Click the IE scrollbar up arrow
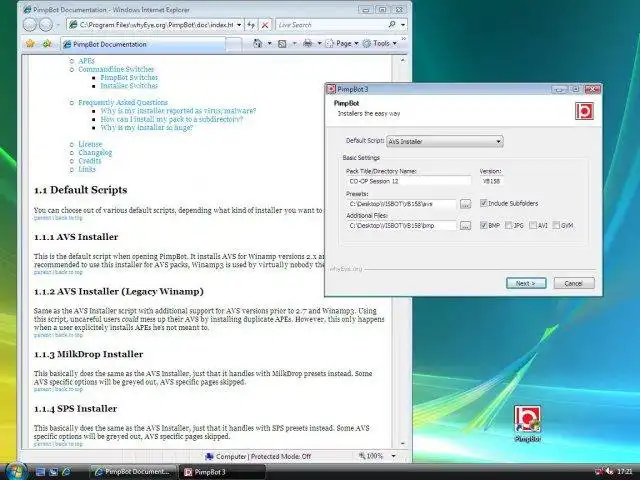 click(402, 60)
